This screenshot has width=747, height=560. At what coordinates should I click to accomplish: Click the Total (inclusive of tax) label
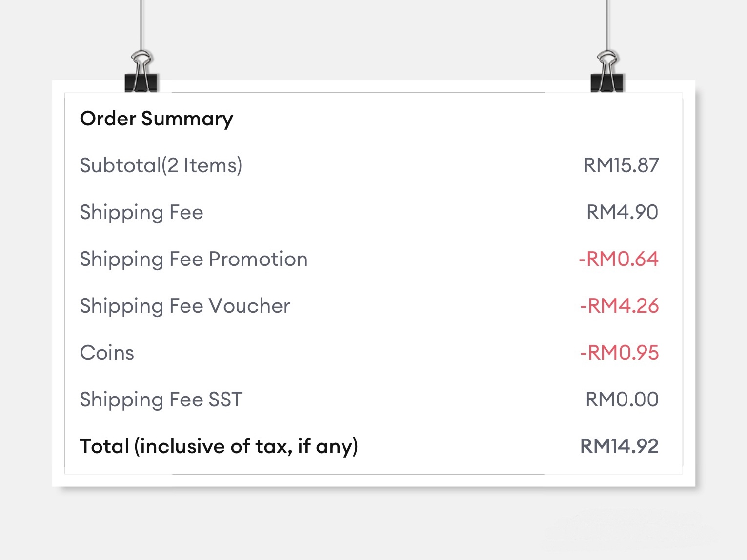click(x=219, y=446)
